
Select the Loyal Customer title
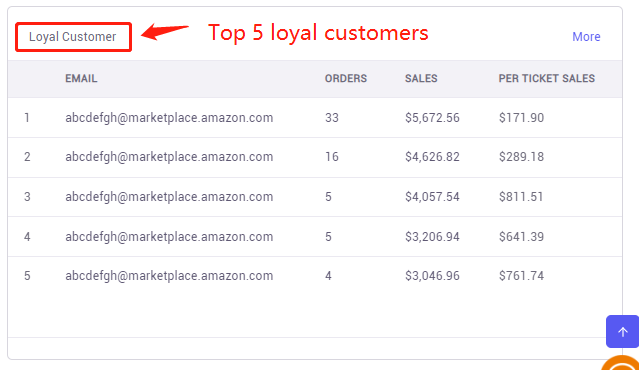73,37
